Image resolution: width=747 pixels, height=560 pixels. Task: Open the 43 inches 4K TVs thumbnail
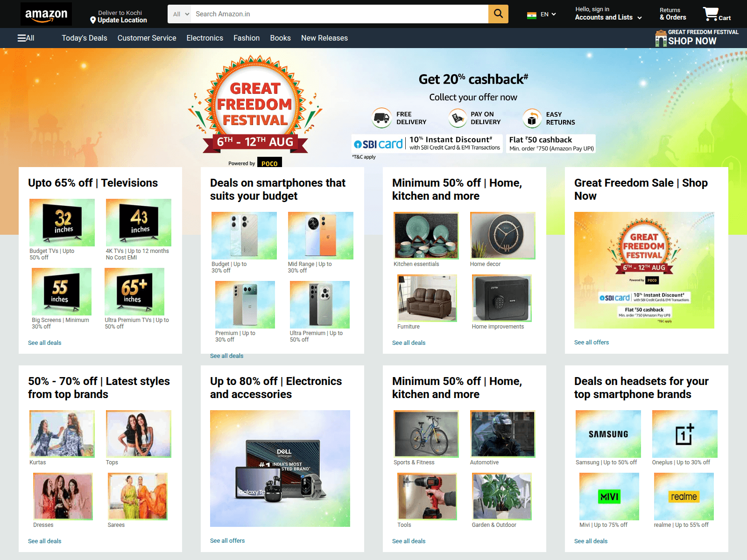point(139,223)
